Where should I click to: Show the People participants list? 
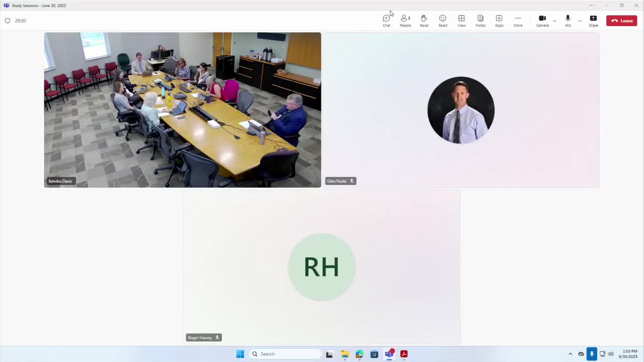405,20
